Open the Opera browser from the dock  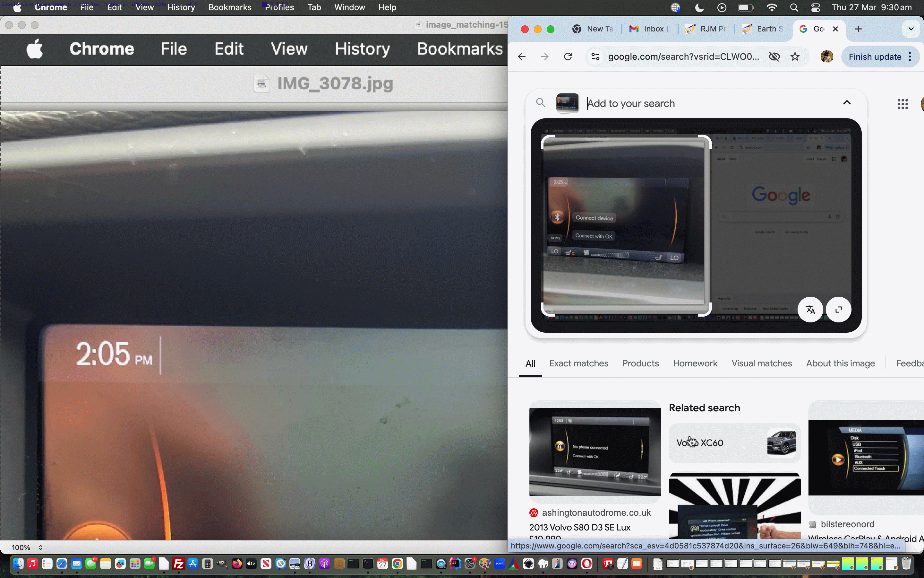[586, 564]
